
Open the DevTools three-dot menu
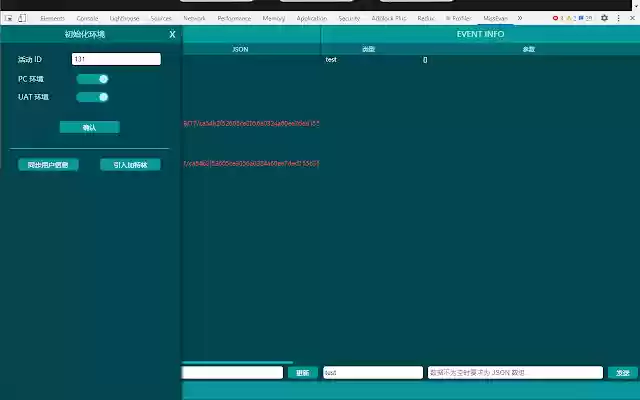(618, 18)
